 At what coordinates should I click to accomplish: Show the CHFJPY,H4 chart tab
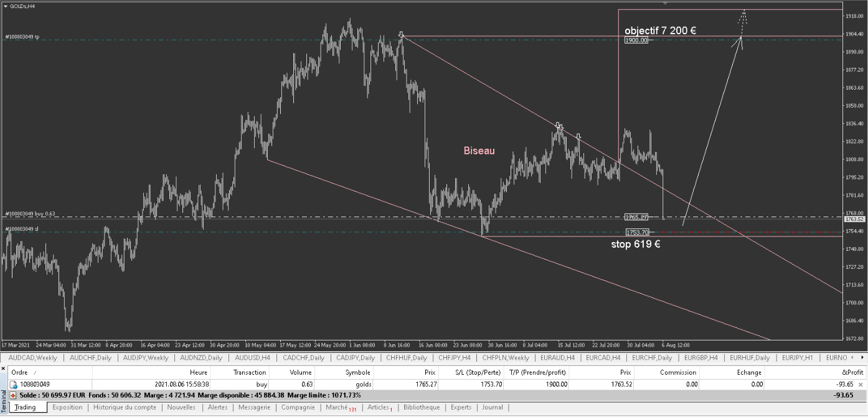click(454, 358)
